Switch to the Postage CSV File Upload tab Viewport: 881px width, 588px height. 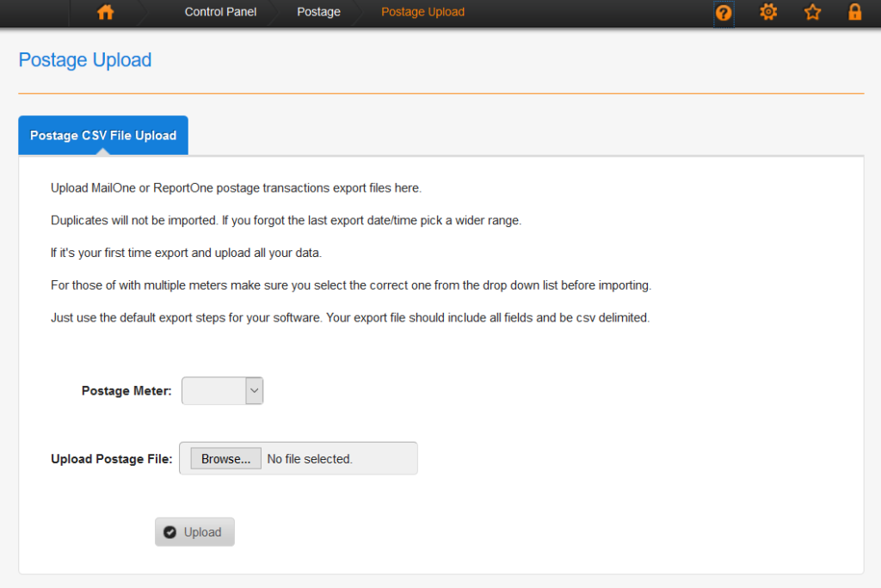(x=102, y=135)
